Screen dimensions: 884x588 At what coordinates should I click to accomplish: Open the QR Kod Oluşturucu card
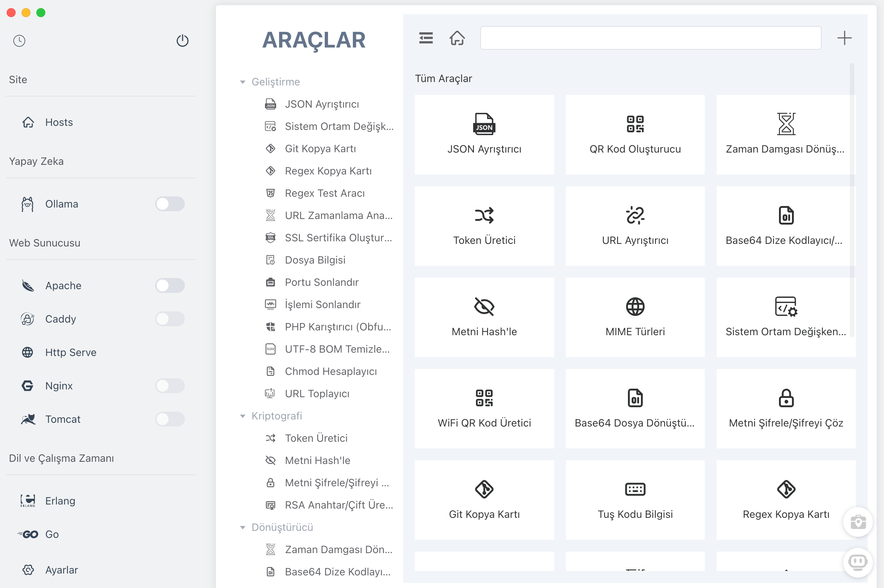point(635,135)
